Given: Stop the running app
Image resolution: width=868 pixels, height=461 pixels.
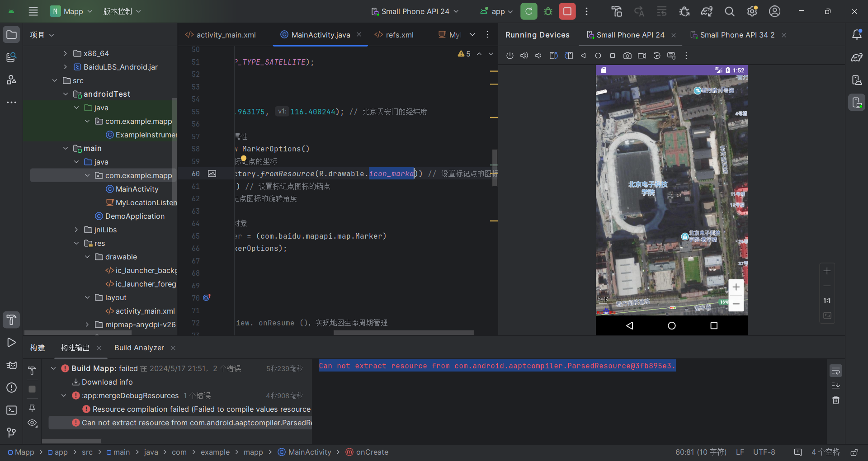Looking at the screenshot, I should pos(567,11).
